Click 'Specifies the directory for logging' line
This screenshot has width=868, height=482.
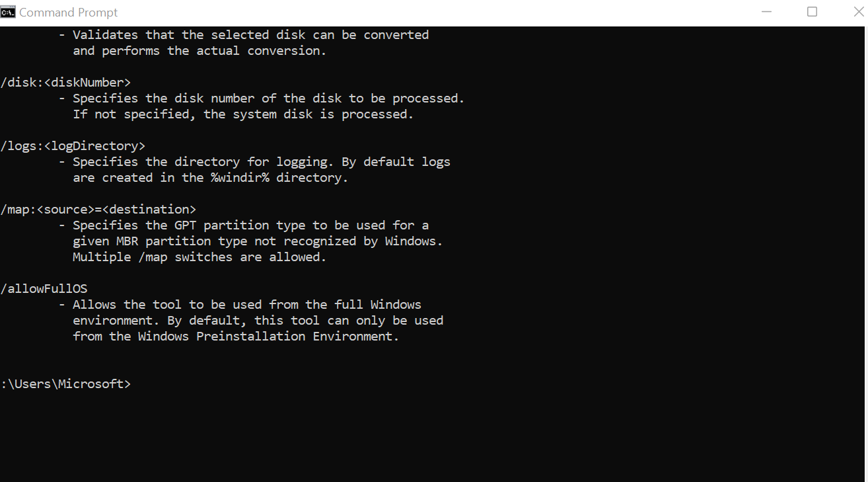pyautogui.click(x=261, y=162)
